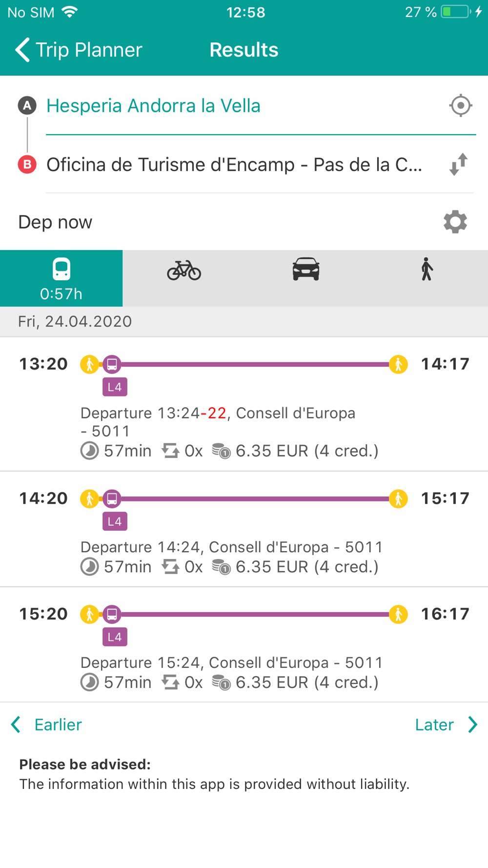Open trip options gear icon

[455, 222]
